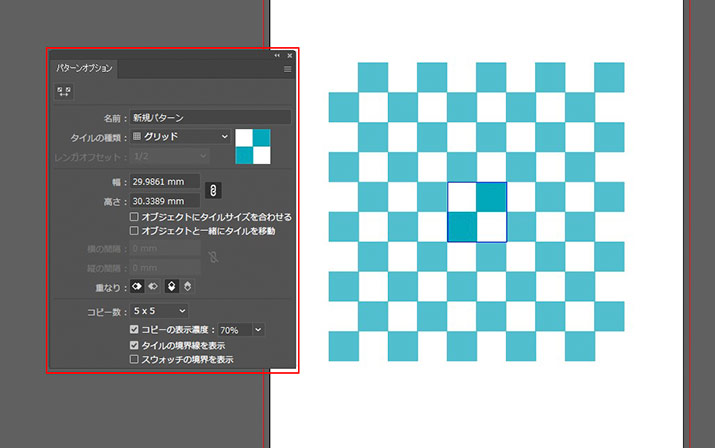Click the 幅 field 29.9861 mm
Viewport: 715px width, 448px height.
coord(165,181)
